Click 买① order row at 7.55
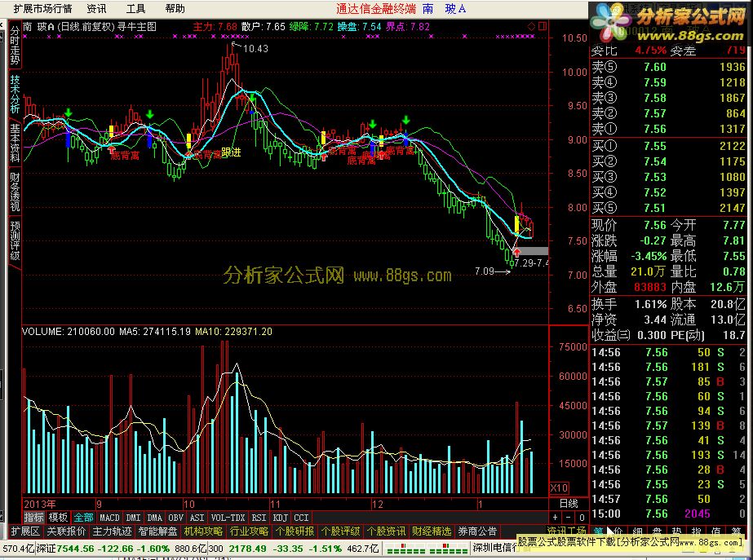Image resolution: width=753 pixels, height=560 pixels. (668, 146)
